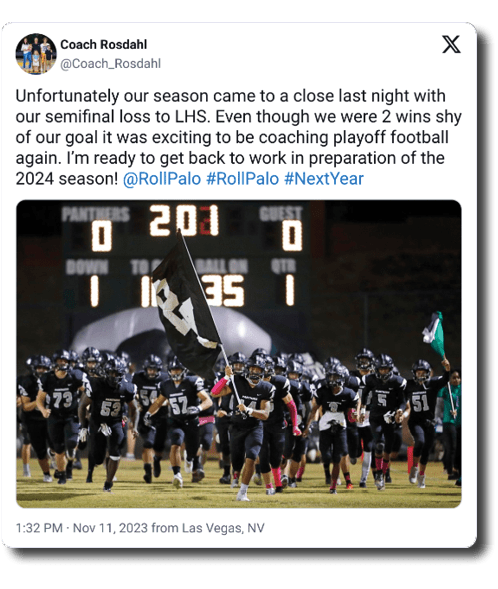Click the tweet timestamp 1:32 PM

[39, 528]
